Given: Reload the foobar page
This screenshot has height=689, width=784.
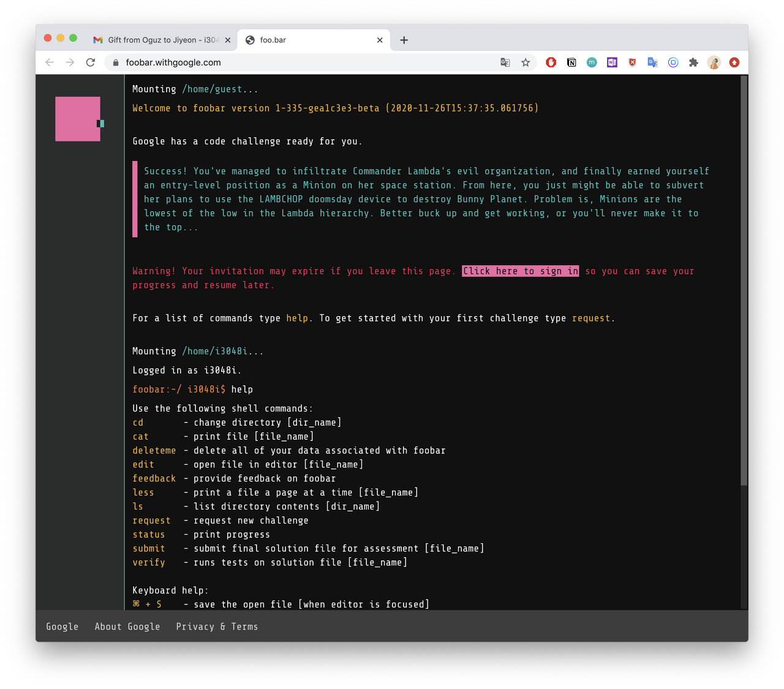Looking at the screenshot, I should coord(91,62).
